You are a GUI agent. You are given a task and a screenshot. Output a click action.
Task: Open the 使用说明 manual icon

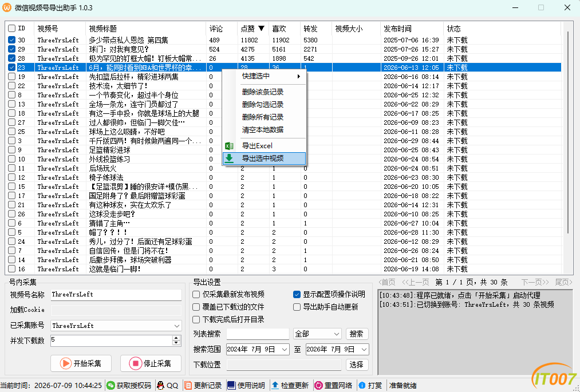pyautogui.click(x=231, y=385)
